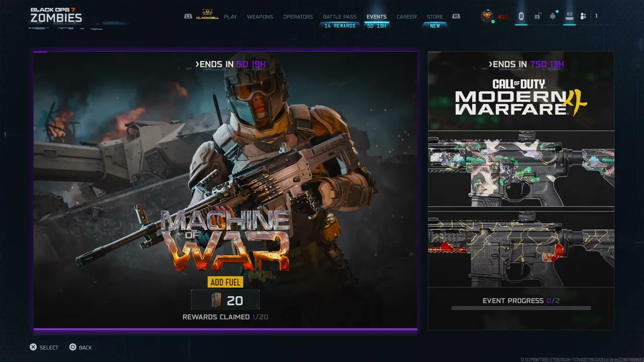Image resolution: width=644 pixels, height=362 pixels.
Task: Open the Operators tab
Action: [298, 17]
